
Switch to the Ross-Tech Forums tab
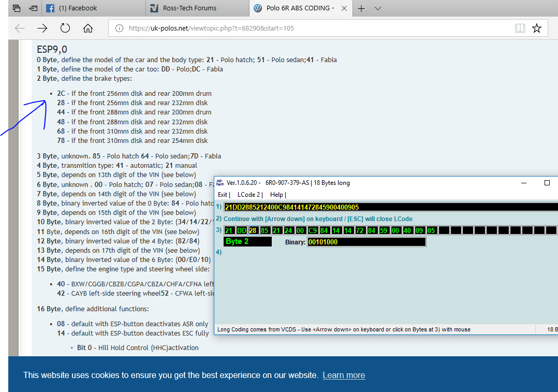(198, 8)
